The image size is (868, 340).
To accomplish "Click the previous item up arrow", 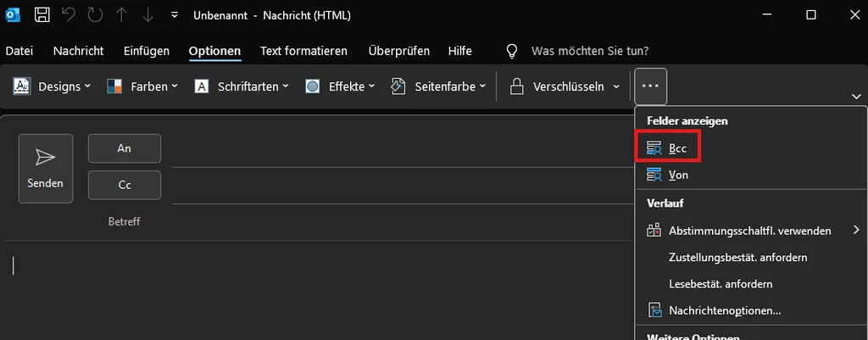I will click(x=124, y=15).
